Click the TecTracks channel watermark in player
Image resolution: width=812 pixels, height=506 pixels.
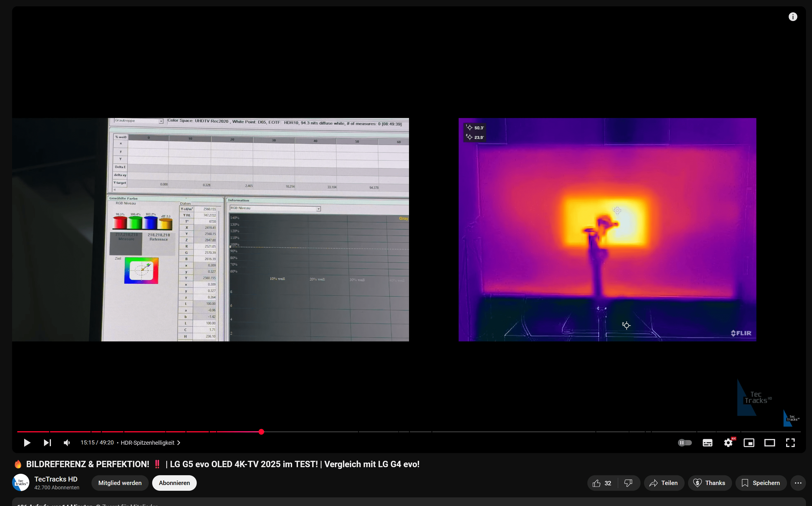point(791,418)
